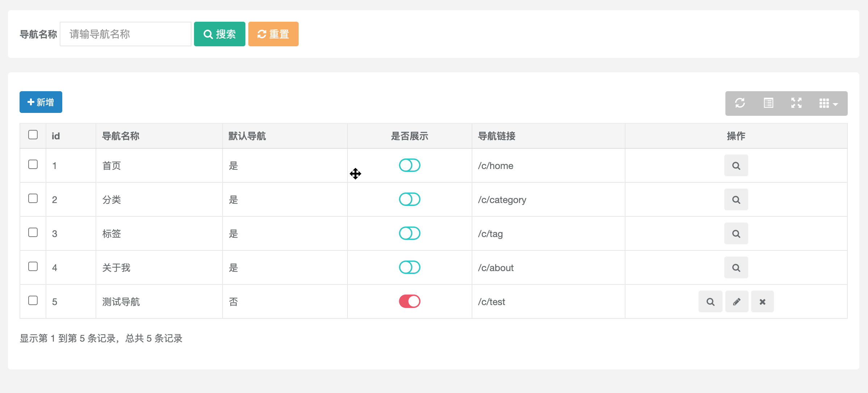The image size is (868, 393).
Task: Toggle 是否展示 switch for 分类
Action: click(410, 199)
